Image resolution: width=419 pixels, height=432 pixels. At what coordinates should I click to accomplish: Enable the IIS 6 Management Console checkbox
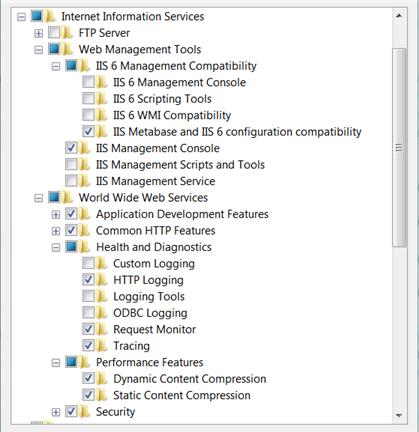coord(88,82)
